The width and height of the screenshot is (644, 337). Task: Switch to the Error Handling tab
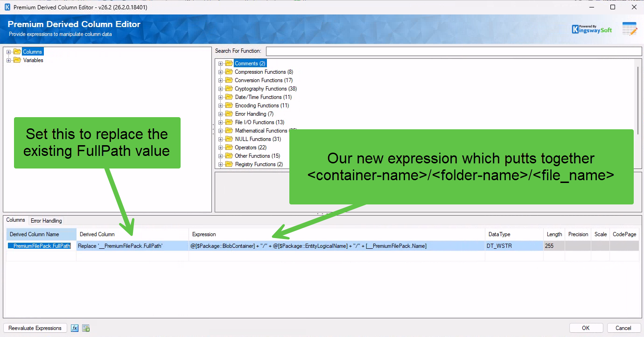pyautogui.click(x=46, y=221)
